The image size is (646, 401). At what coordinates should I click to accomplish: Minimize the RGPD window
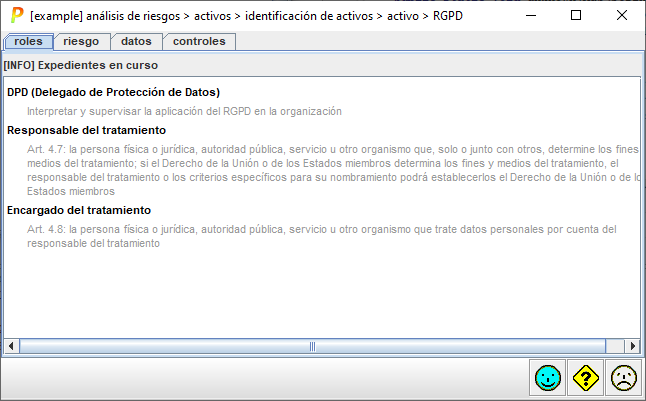(530, 16)
